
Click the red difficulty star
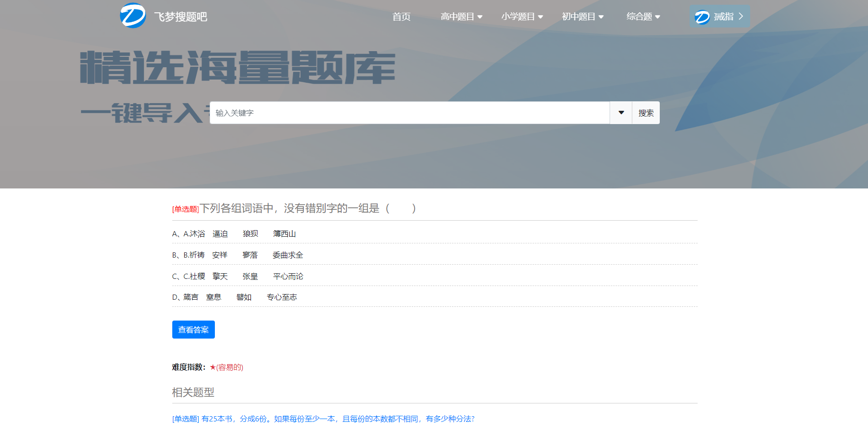click(x=213, y=367)
